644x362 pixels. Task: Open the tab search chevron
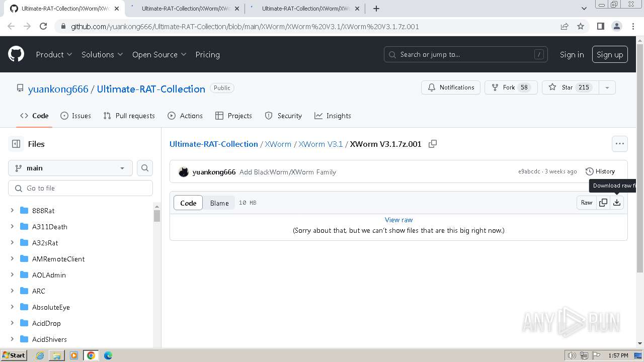[x=584, y=9]
